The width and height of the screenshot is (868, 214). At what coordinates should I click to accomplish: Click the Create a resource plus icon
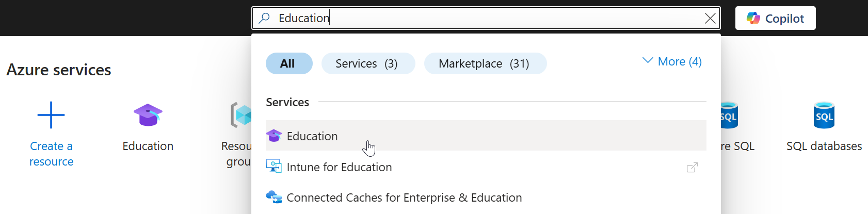click(51, 114)
